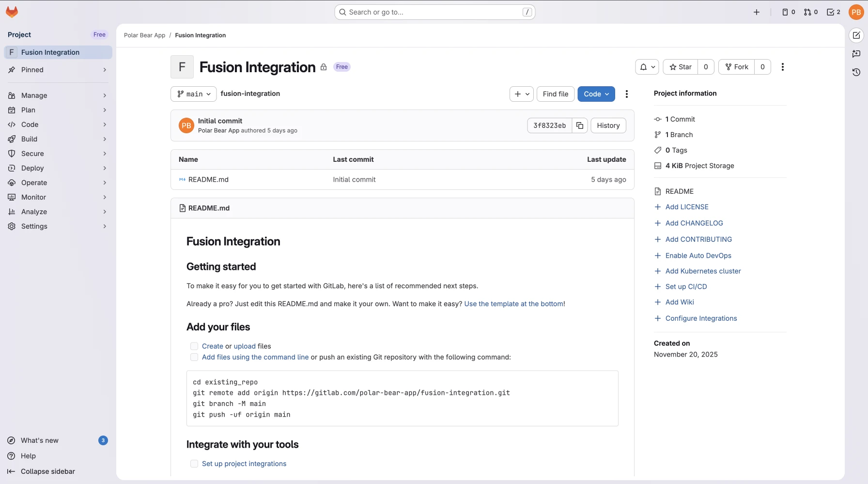Click the History button
This screenshot has width=868, height=484.
tap(608, 125)
